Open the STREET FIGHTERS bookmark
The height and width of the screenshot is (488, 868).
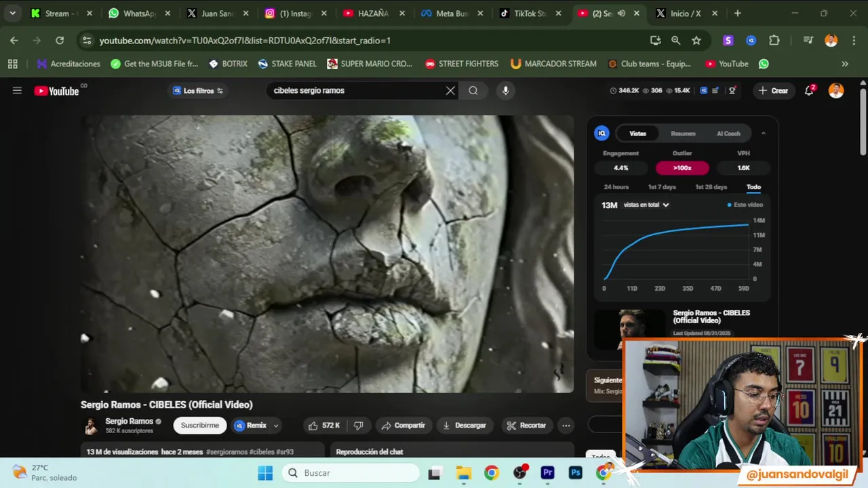(x=462, y=64)
